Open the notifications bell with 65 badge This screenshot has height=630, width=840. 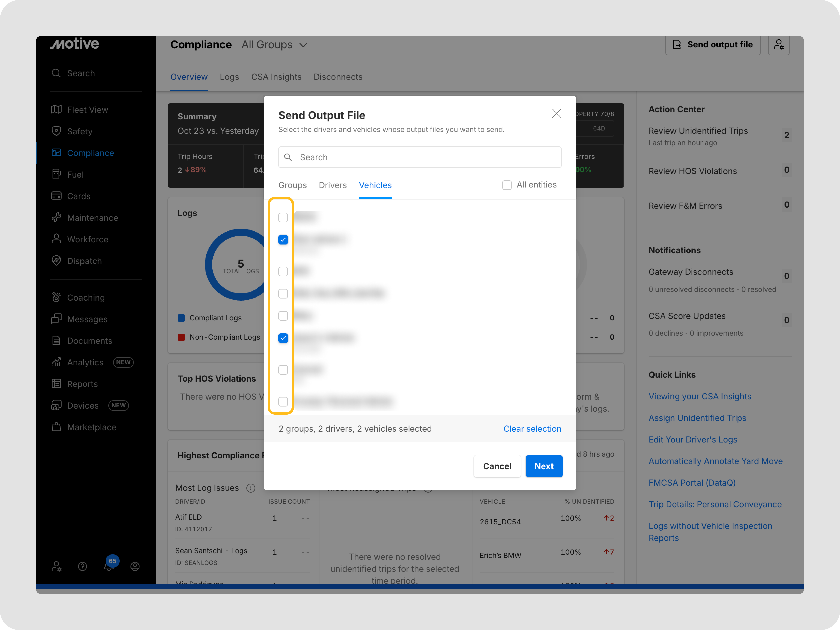[x=109, y=566]
